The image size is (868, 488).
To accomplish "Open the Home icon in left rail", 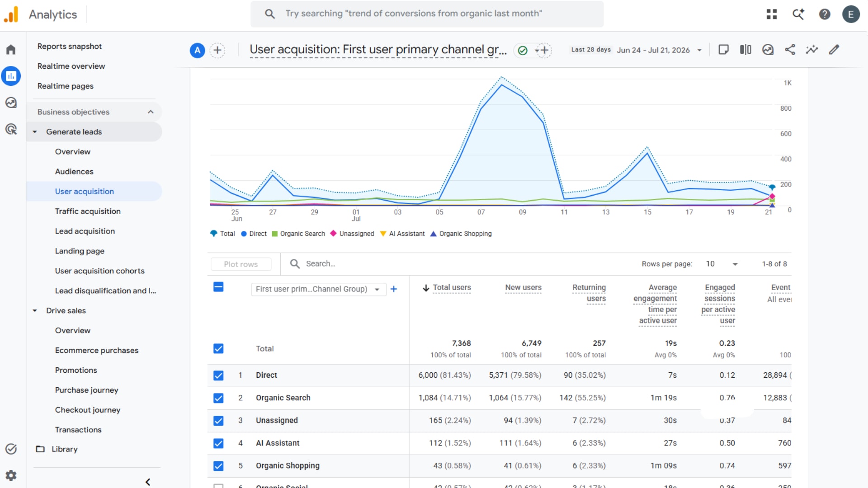I will [11, 50].
